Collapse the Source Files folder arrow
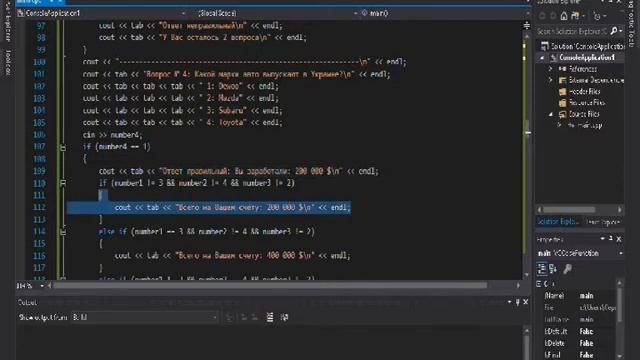The height and width of the screenshot is (360, 640). pyautogui.click(x=550, y=114)
